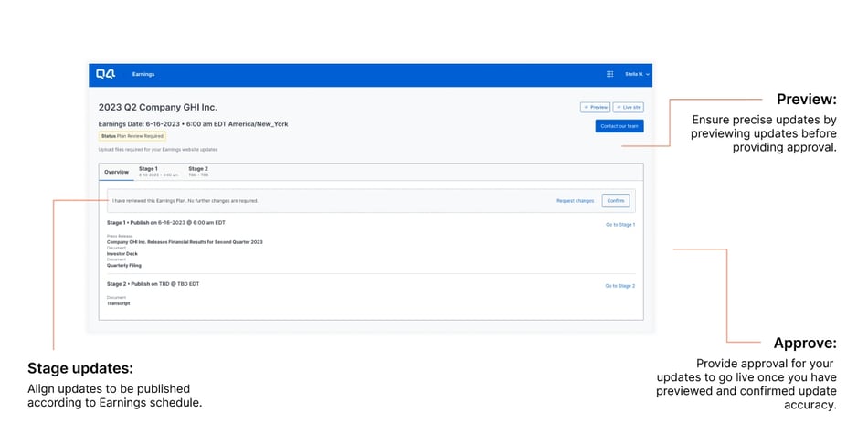Screen dimensions: 868x434
Task: Click the press release title in Stage 1
Action: [184, 242]
